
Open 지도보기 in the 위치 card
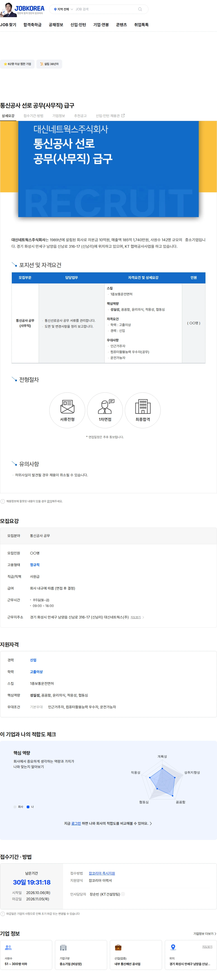tap(207, 947)
